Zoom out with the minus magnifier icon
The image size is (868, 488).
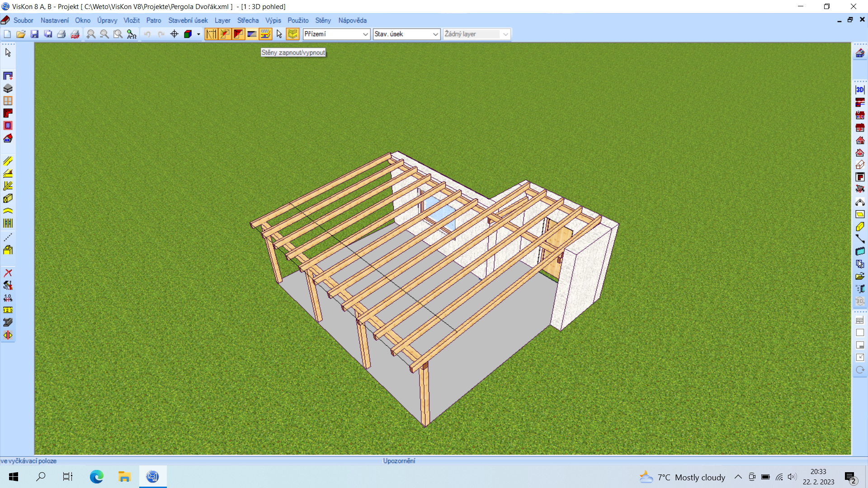(104, 34)
